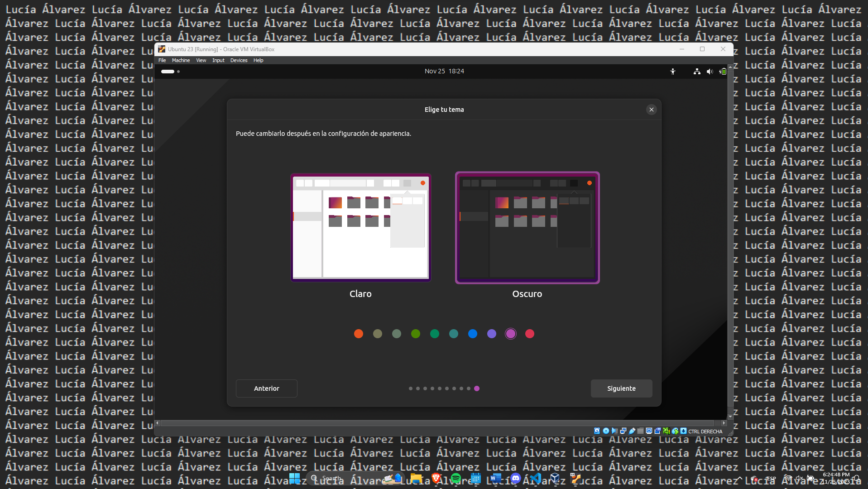The image size is (868, 489).
Task: Click the USB devices icon in VirtualBox status bar
Action: click(x=632, y=431)
